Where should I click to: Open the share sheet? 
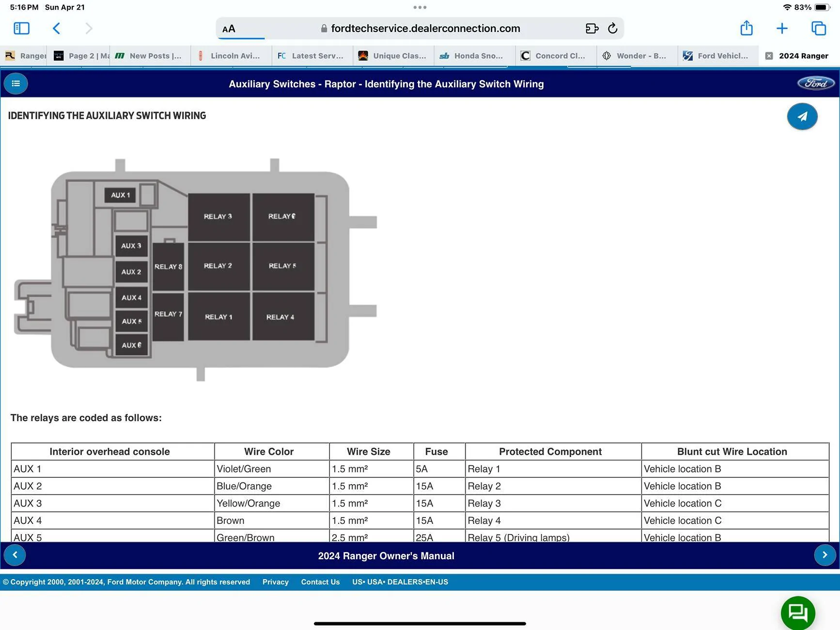[x=747, y=28]
